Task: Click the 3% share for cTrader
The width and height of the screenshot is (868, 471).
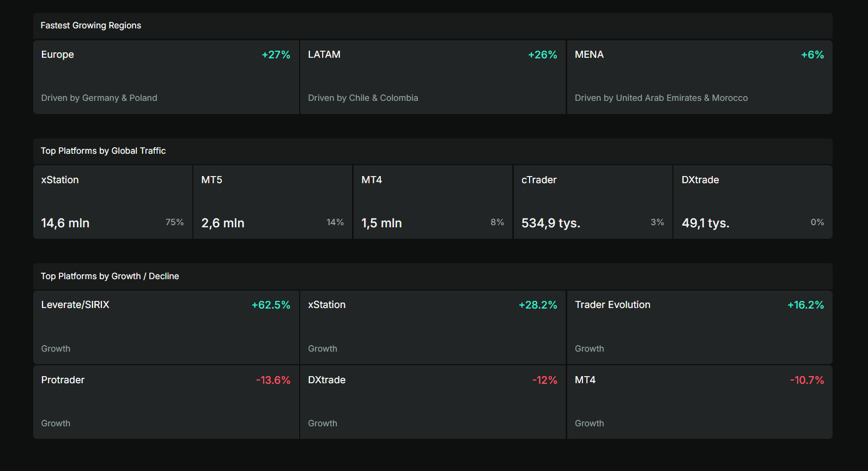Action: point(657,222)
